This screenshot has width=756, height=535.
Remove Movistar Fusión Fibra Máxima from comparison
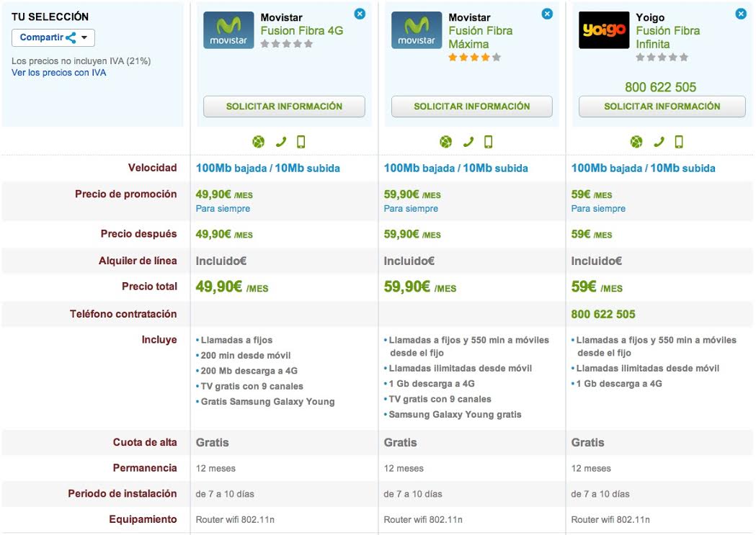point(547,14)
